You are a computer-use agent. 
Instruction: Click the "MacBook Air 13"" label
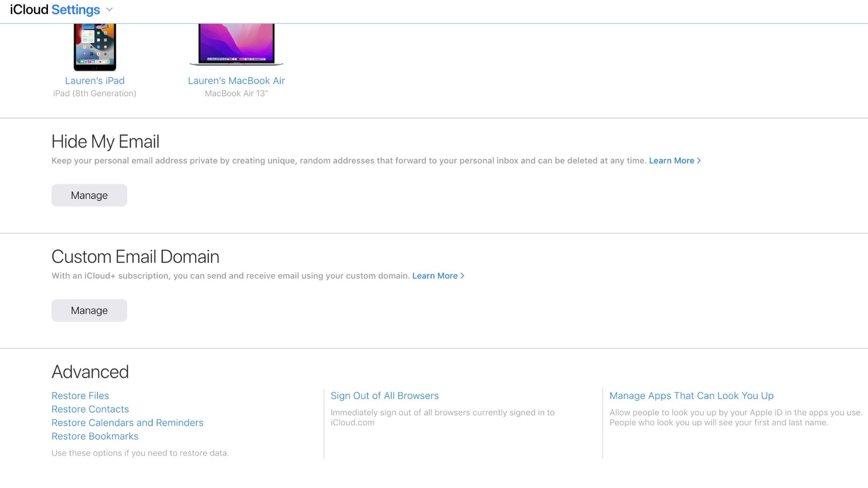pyautogui.click(x=236, y=93)
